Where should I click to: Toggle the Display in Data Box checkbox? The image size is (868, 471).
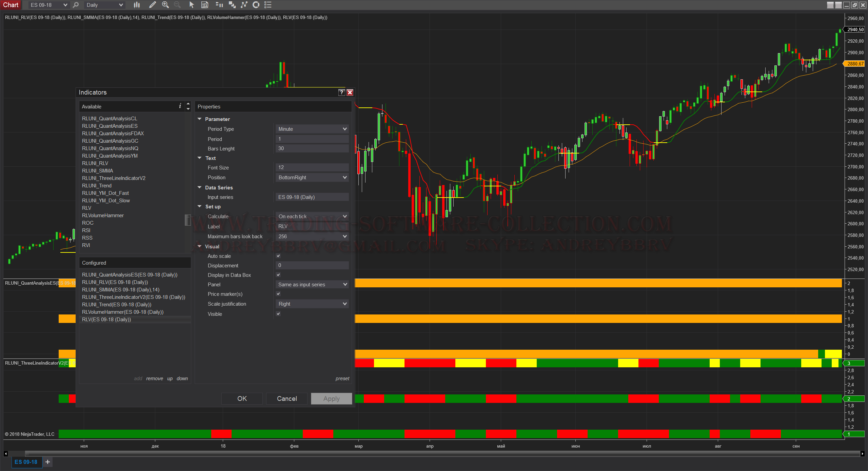[278, 275]
